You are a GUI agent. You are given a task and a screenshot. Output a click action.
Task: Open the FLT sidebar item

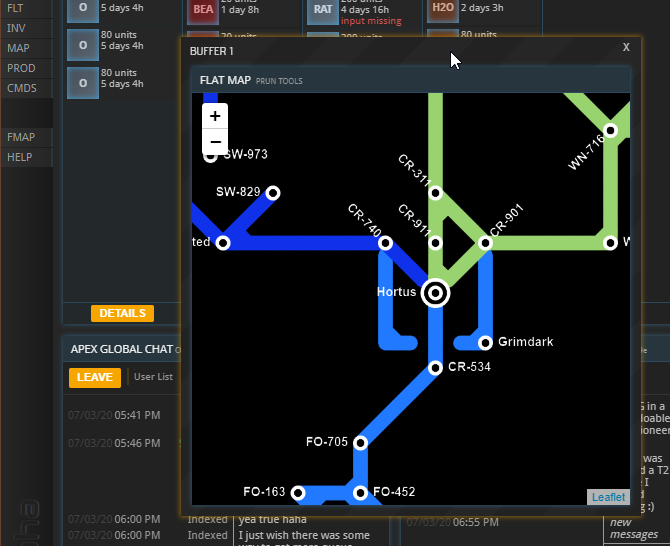26,9
